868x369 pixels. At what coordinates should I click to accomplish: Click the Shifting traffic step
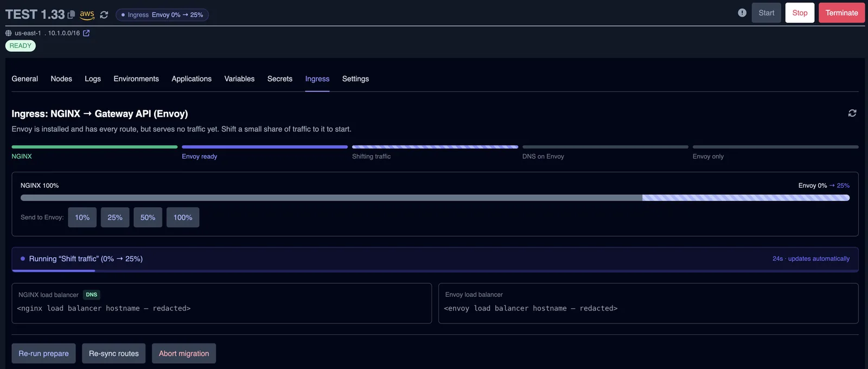pos(435,152)
